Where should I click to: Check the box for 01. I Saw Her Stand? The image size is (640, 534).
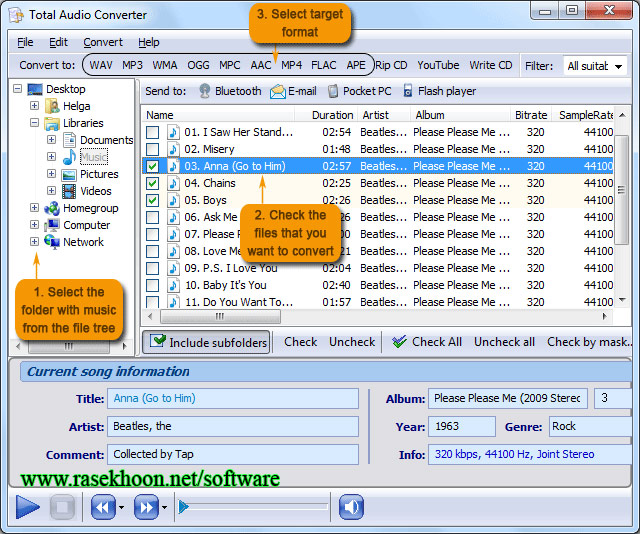click(x=153, y=132)
